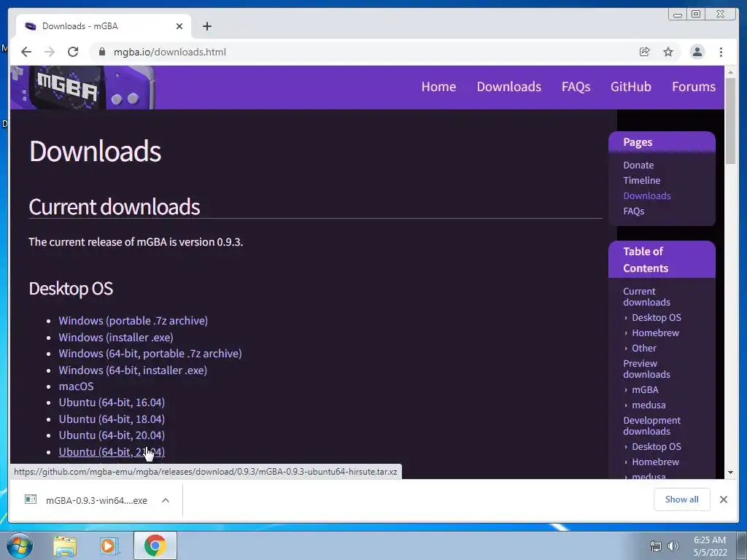Open a new tab with the plus button
Screen dimensions: 747x560
click(206, 26)
